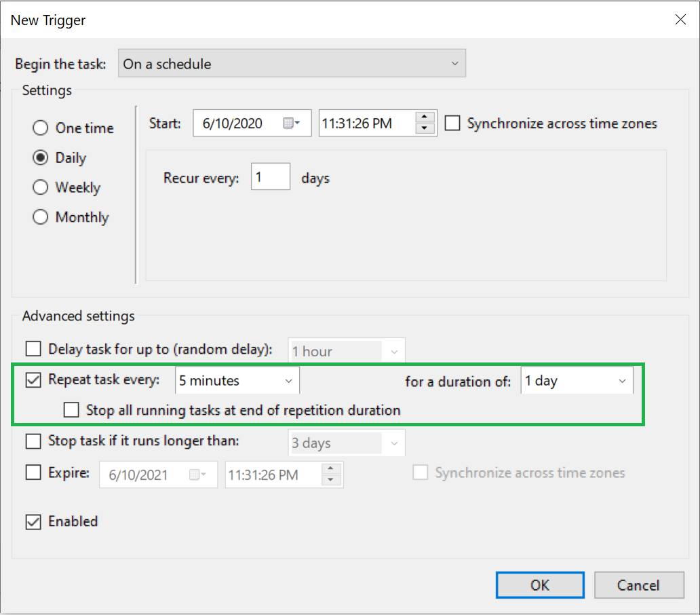Expand the 1 day duration dropdown
This screenshot has height=615, width=700.
[577, 381]
